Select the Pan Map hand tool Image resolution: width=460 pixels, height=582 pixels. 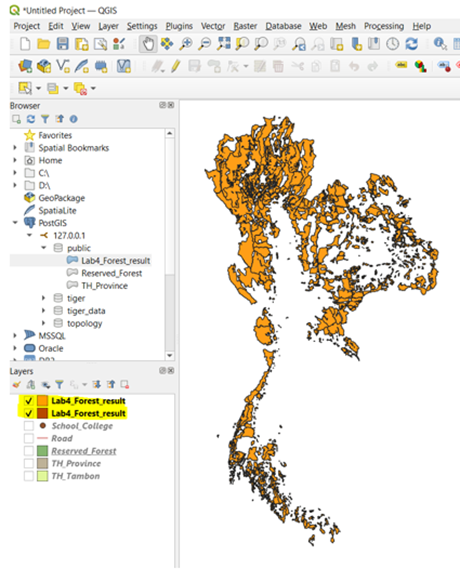[x=148, y=44]
